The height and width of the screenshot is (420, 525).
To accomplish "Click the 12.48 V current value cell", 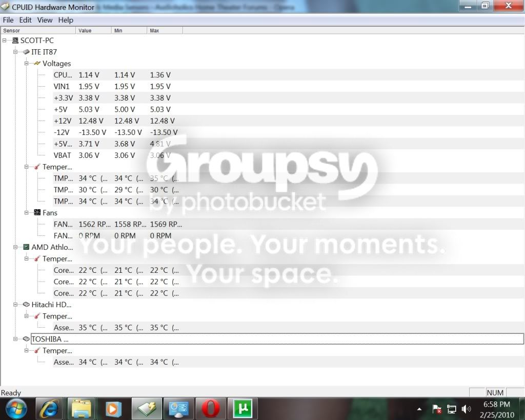I will (x=91, y=121).
